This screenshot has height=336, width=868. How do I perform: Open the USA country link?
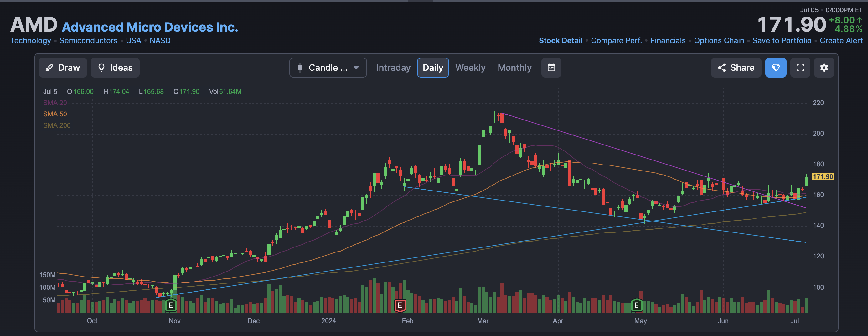[133, 40]
